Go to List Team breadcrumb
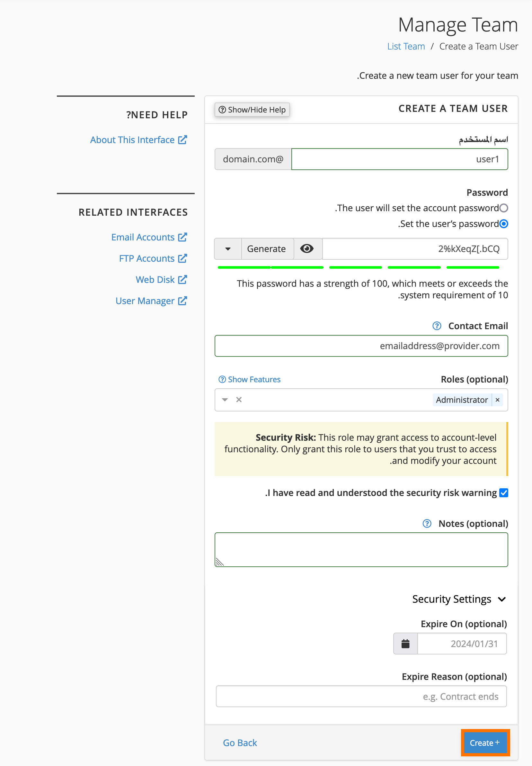532x766 pixels. click(406, 46)
